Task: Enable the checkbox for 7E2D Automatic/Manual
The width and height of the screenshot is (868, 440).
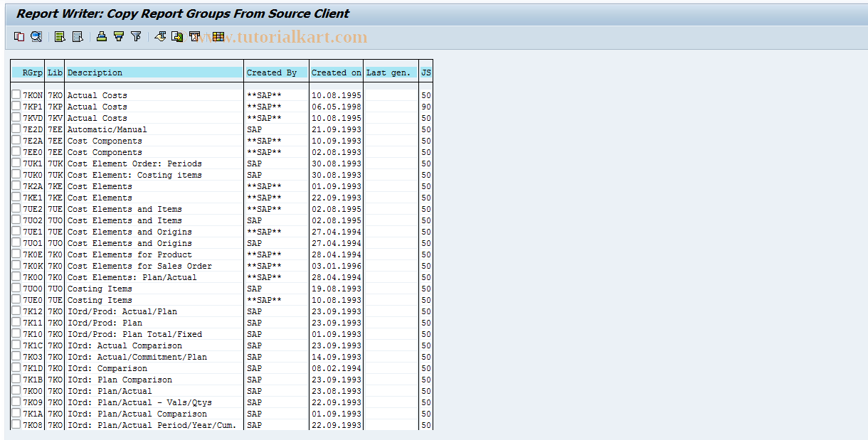Action: coord(16,129)
